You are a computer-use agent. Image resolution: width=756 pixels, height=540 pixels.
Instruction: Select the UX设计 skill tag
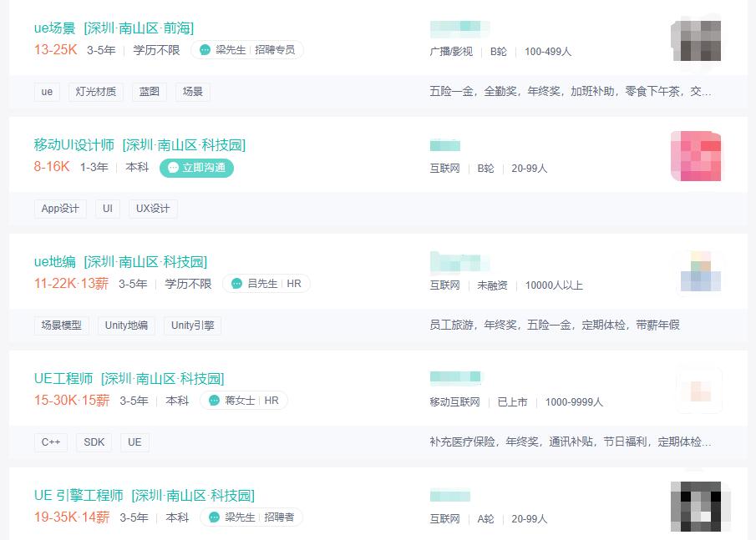[x=153, y=208]
